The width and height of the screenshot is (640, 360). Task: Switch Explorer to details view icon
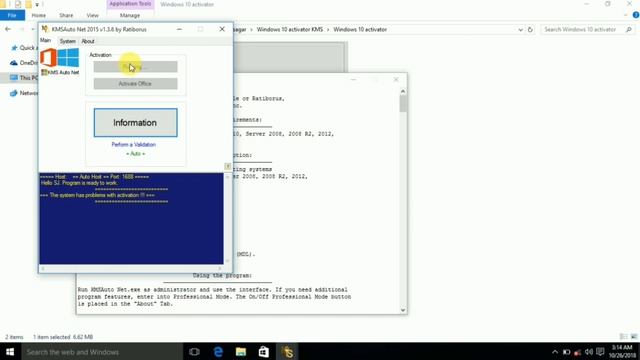[623, 337]
